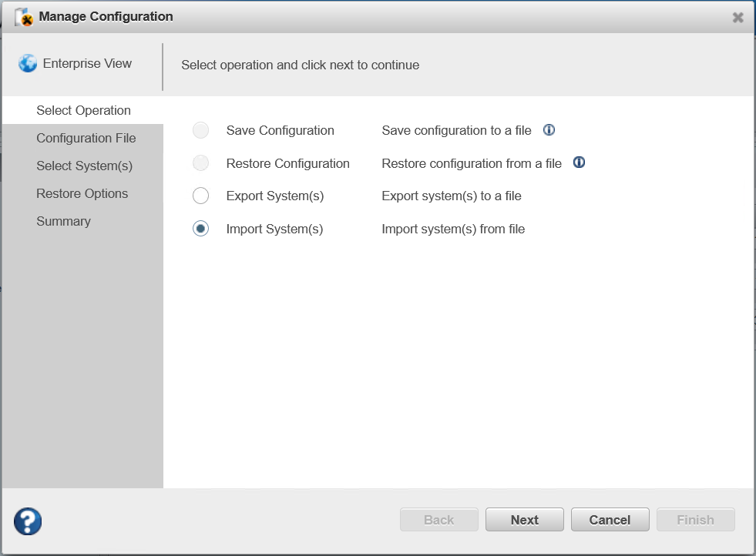Screen dimensions: 756x556
Task: Open the Select Operation step
Action: tap(83, 110)
